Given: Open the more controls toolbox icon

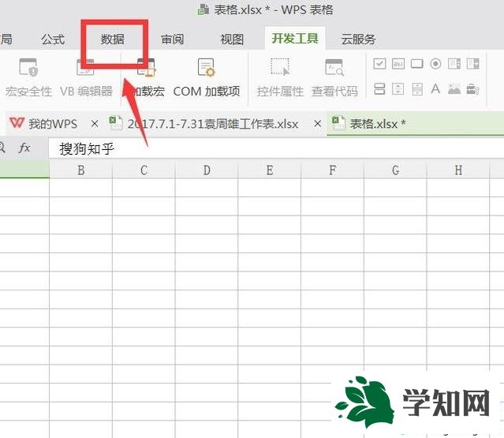Looking at the screenshot, I should tap(473, 88).
